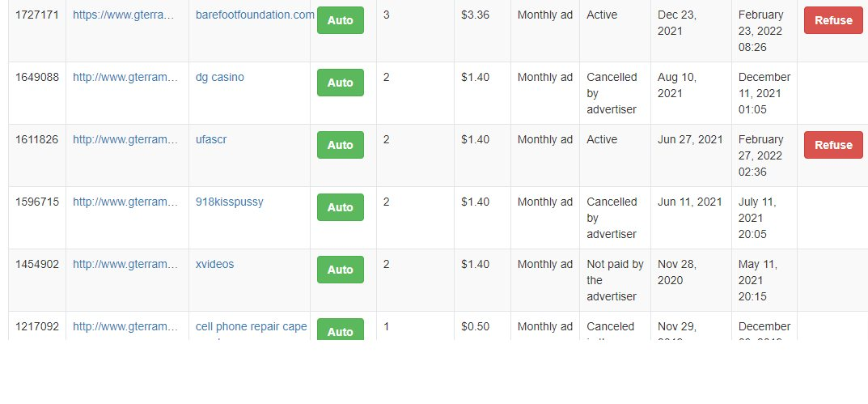Open page URL for ad 1727171
The width and height of the screenshot is (868, 404).
[125, 15]
